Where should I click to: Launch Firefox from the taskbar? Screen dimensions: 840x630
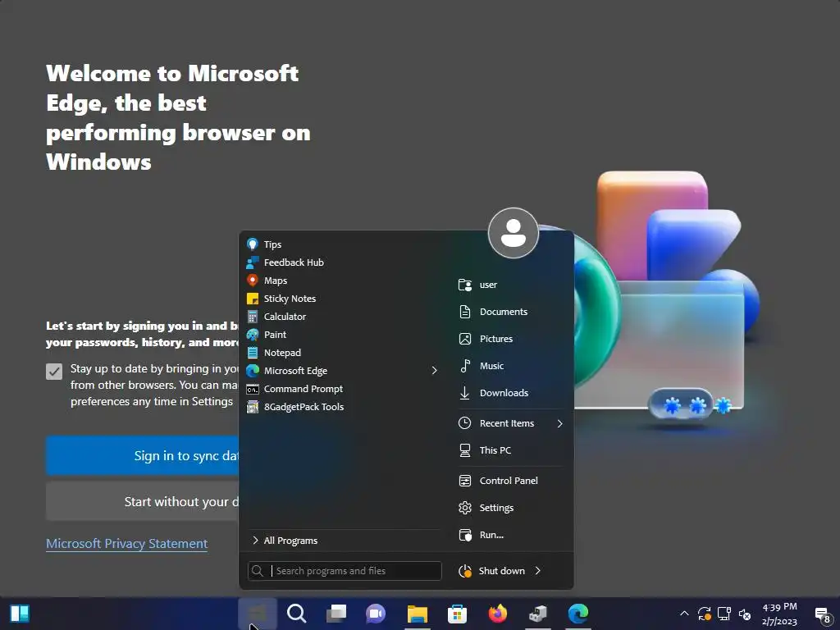click(498, 614)
